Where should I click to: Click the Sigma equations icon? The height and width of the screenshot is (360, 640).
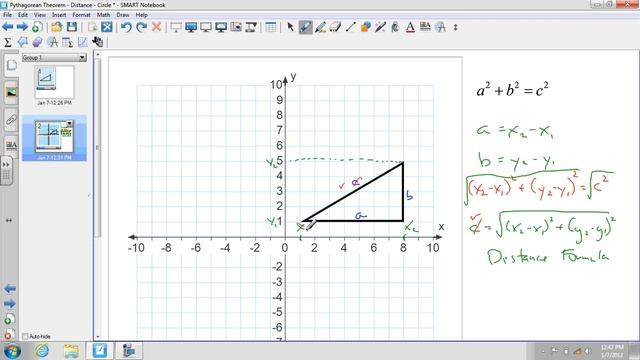(x=7, y=42)
